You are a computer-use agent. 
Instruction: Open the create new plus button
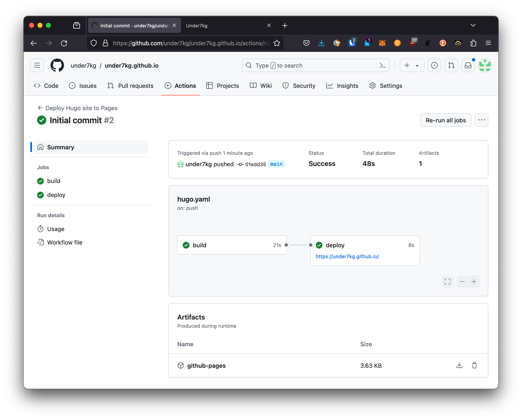pyautogui.click(x=407, y=65)
